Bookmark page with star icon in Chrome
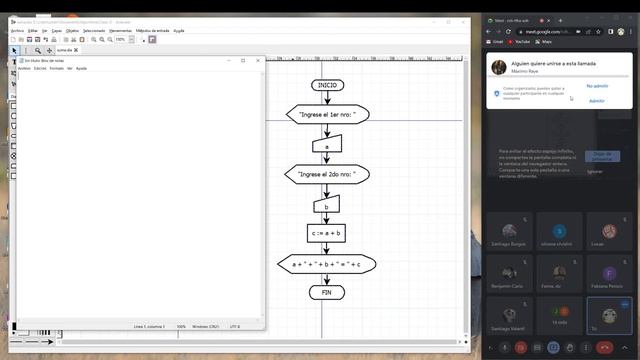This screenshot has width=640, height=360. (x=598, y=31)
